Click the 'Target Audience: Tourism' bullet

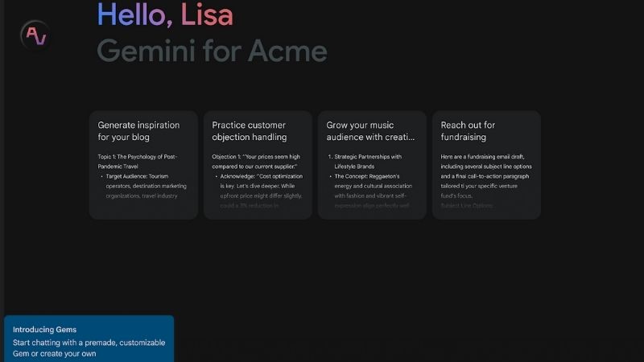(x=146, y=186)
